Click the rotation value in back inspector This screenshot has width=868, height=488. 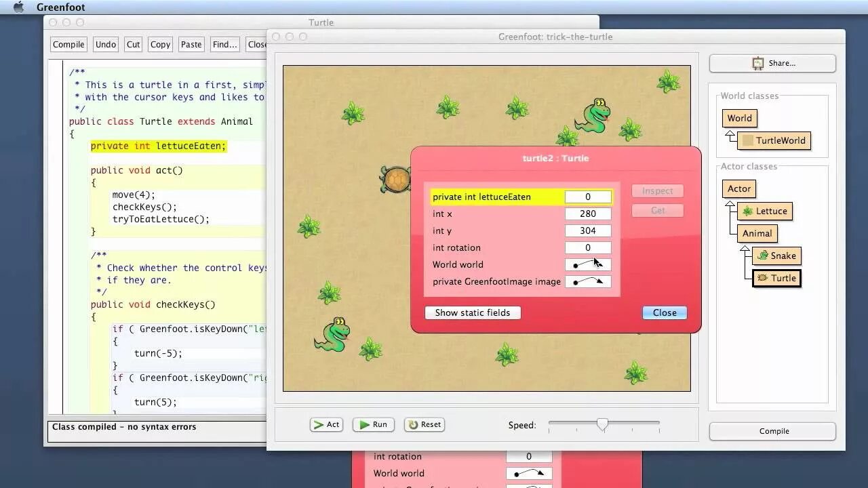coord(529,456)
